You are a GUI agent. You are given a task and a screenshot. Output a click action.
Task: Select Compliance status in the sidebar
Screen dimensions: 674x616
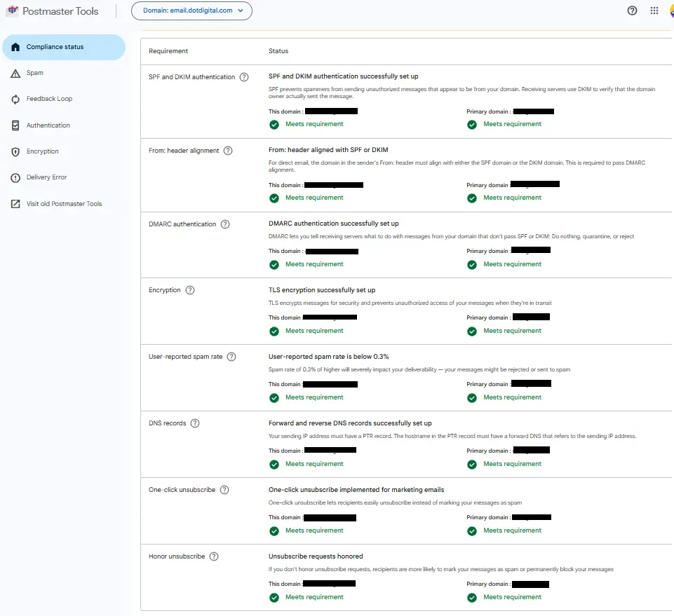pos(63,47)
